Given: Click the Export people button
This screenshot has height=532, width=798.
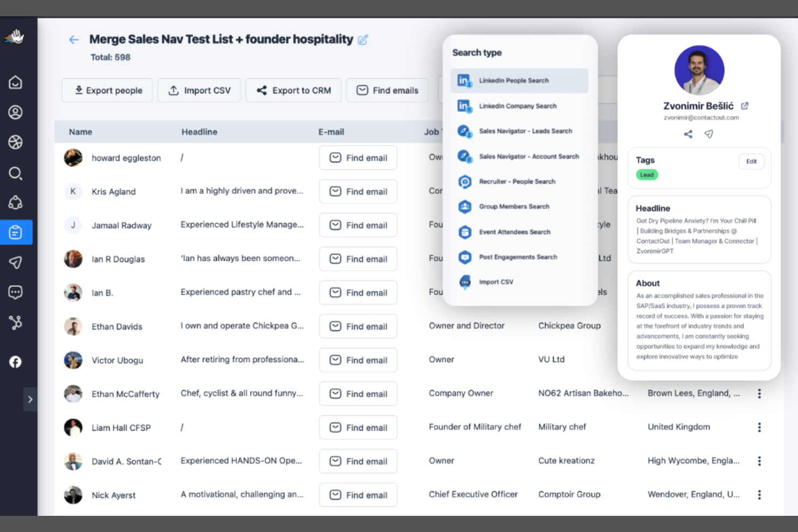Looking at the screenshot, I should (107, 90).
